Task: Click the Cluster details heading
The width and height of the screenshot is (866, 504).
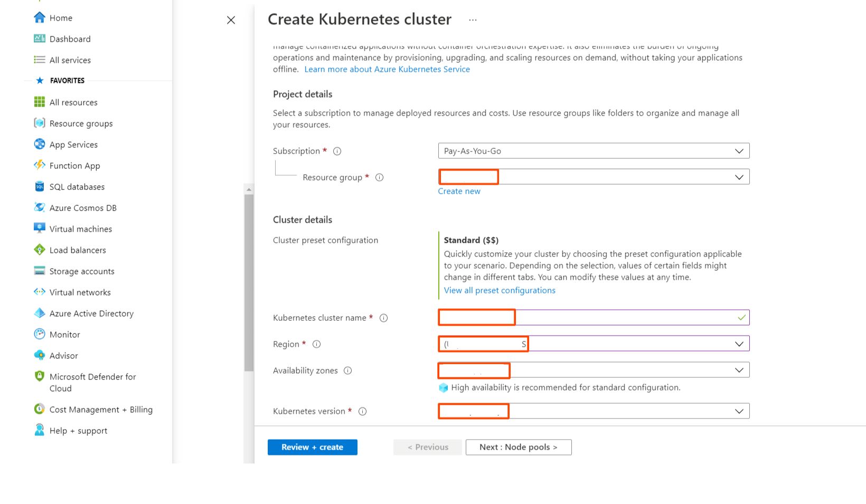Action: 303,220
